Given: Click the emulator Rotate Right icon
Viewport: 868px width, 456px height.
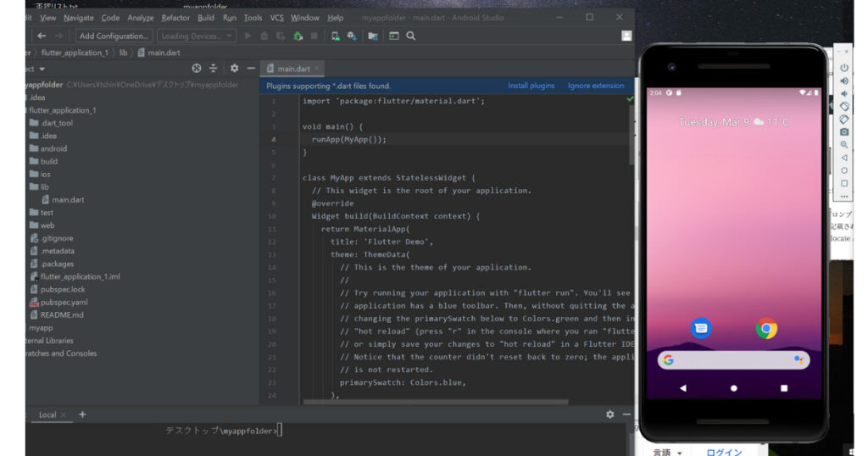Looking at the screenshot, I should tap(844, 119).
